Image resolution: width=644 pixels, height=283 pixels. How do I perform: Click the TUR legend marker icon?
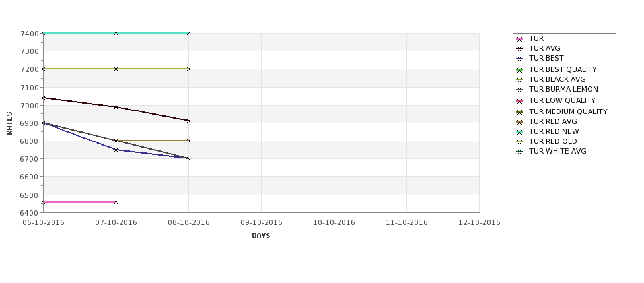click(520, 39)
